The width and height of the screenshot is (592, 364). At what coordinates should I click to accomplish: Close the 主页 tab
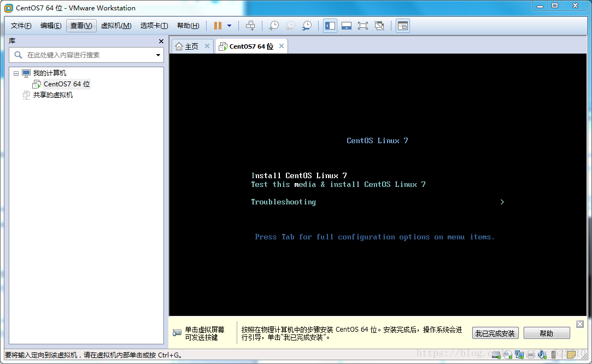click(207, 46)
